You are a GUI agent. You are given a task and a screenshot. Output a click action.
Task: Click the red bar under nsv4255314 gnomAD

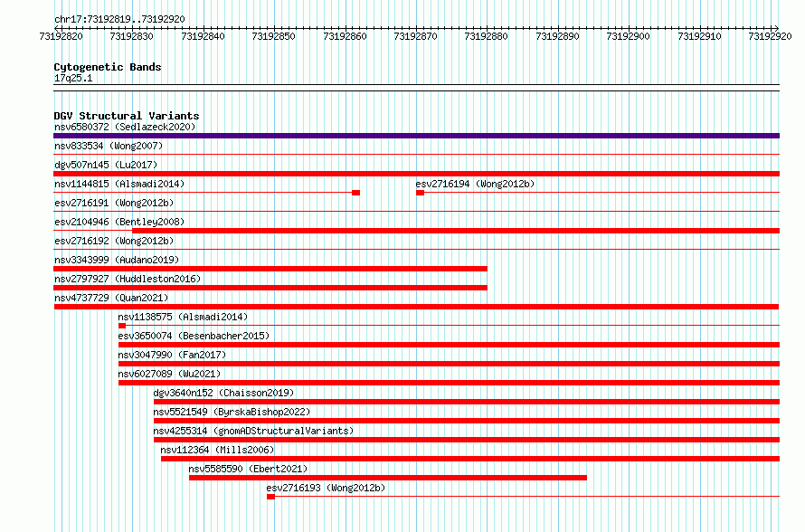coord(467,440)
